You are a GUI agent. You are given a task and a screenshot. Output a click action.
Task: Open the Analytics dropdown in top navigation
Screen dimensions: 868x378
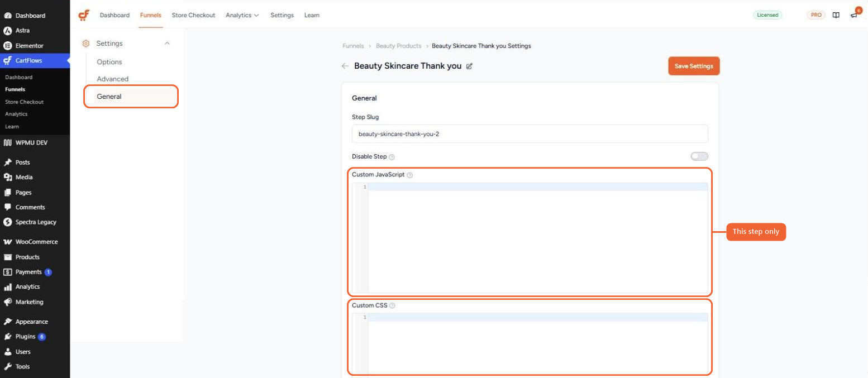pos(242,15)
